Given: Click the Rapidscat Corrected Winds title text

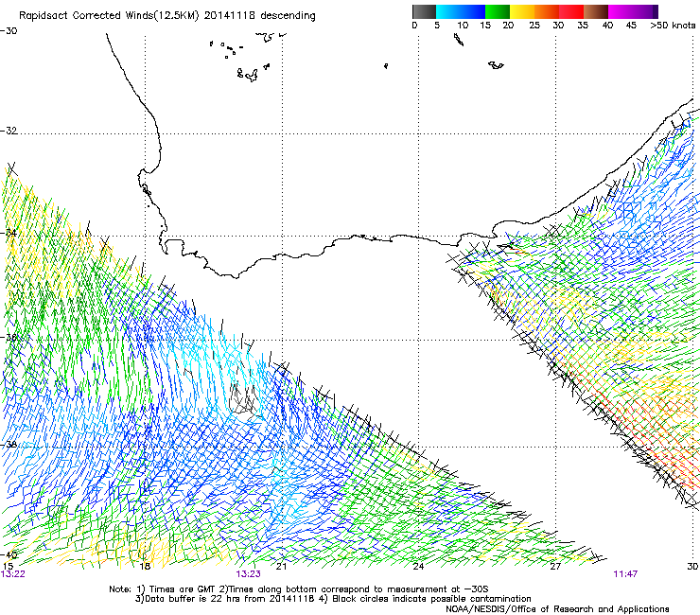Looking at the screenshot, I should 167,16.
